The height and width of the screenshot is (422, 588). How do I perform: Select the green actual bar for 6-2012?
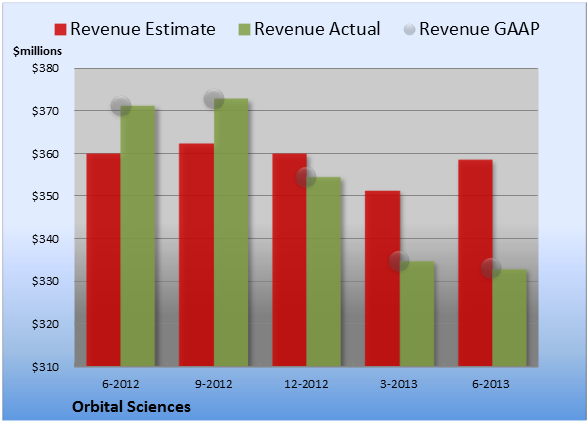coord(138,236)
